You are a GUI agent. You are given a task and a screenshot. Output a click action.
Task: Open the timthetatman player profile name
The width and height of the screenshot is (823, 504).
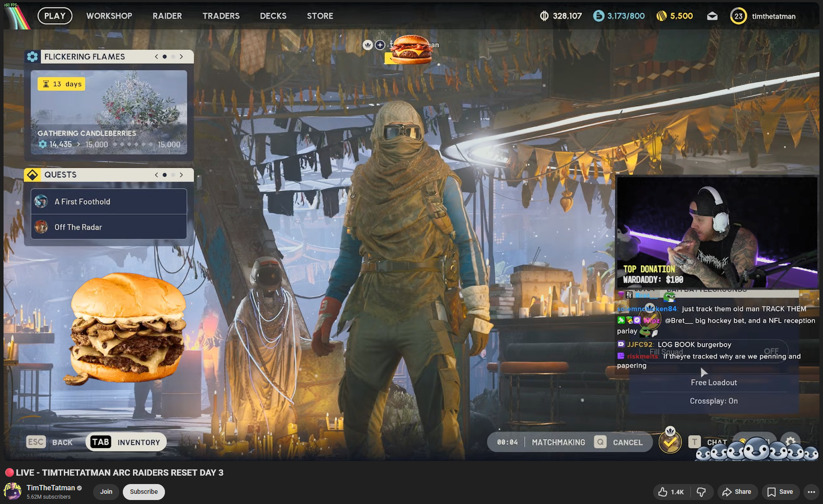[x=774, y=16]
